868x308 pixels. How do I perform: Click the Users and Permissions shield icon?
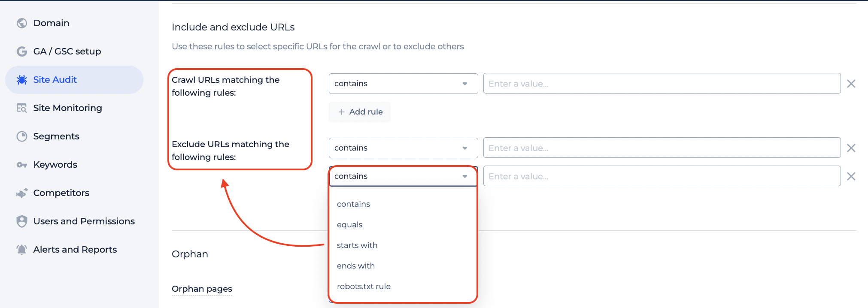tap(22, 221)
